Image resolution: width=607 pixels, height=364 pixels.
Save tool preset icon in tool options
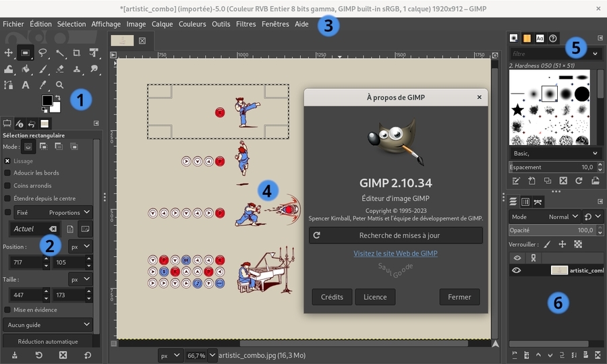click(x=15, y=355)
